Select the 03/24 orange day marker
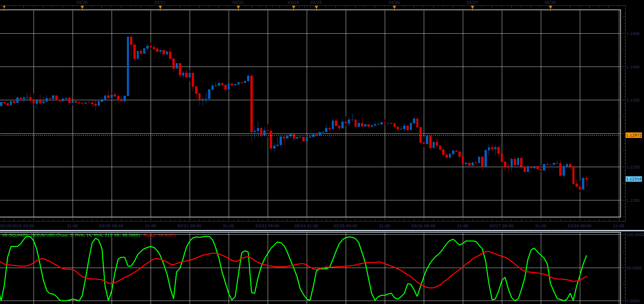This screenshot has width=644, height=304. tap(293, 8)
